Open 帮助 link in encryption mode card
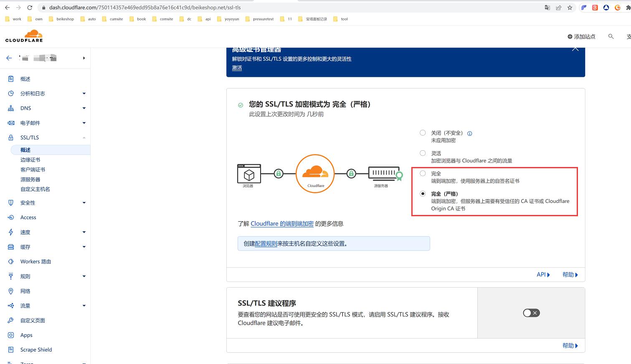This screenshot has width=631, height=364. click(570, 275)
